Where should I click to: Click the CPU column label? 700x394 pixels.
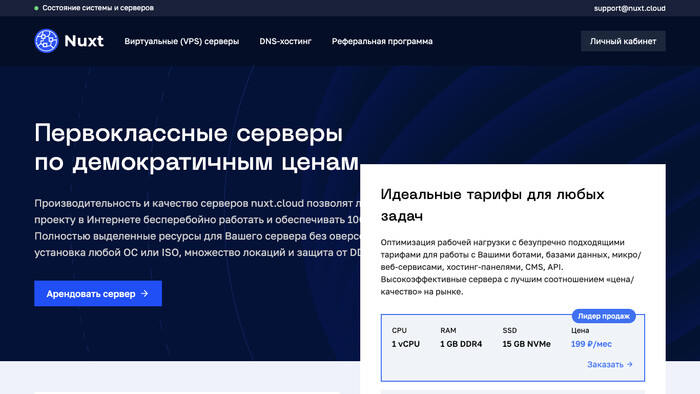coord(399,331)
